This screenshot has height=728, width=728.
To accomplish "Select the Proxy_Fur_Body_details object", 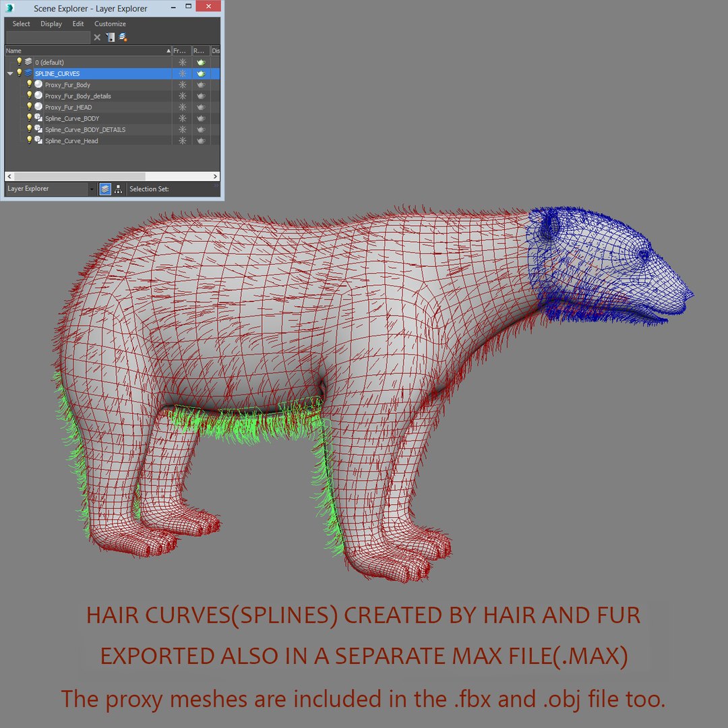I will coord(78,96).
